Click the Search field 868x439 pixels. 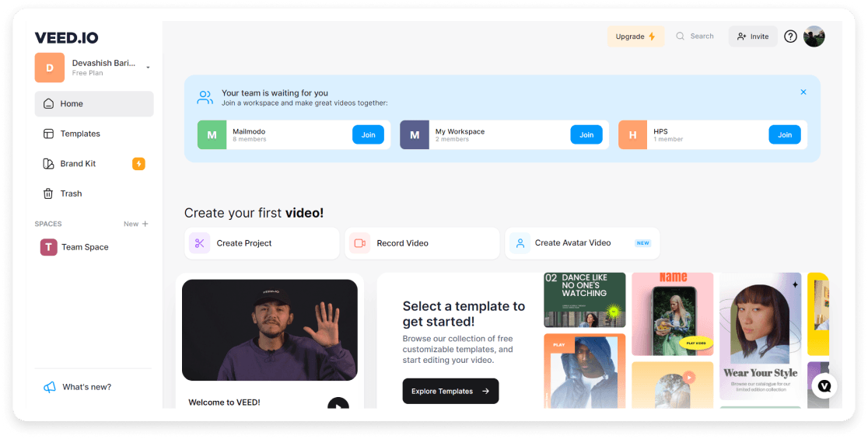(695, 37)
